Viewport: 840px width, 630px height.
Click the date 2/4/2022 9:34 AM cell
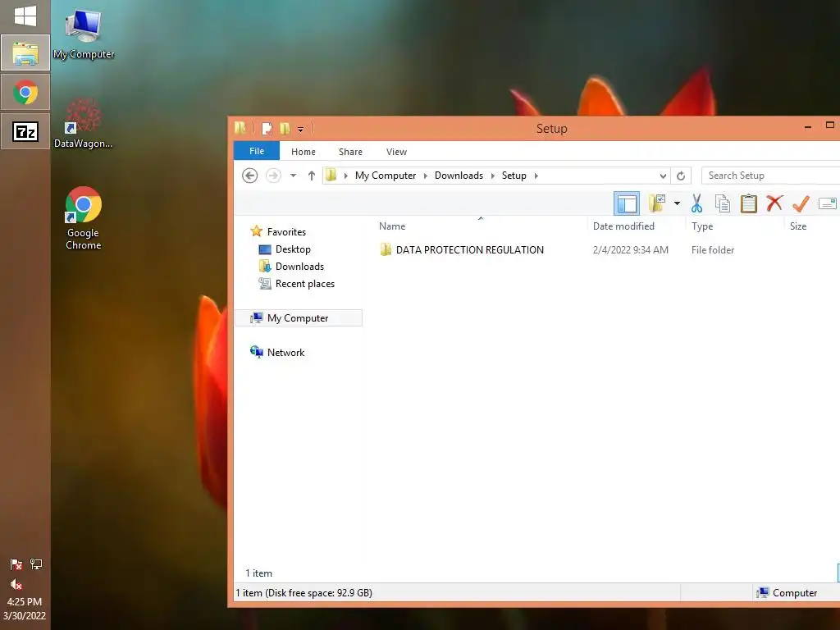pyautogui.click(x=631, y=249)
